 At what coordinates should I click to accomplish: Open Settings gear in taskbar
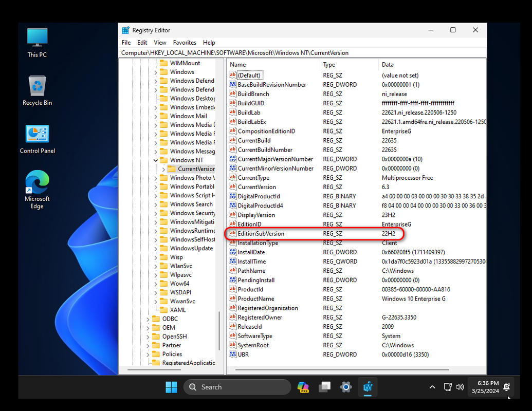[346, 387]
